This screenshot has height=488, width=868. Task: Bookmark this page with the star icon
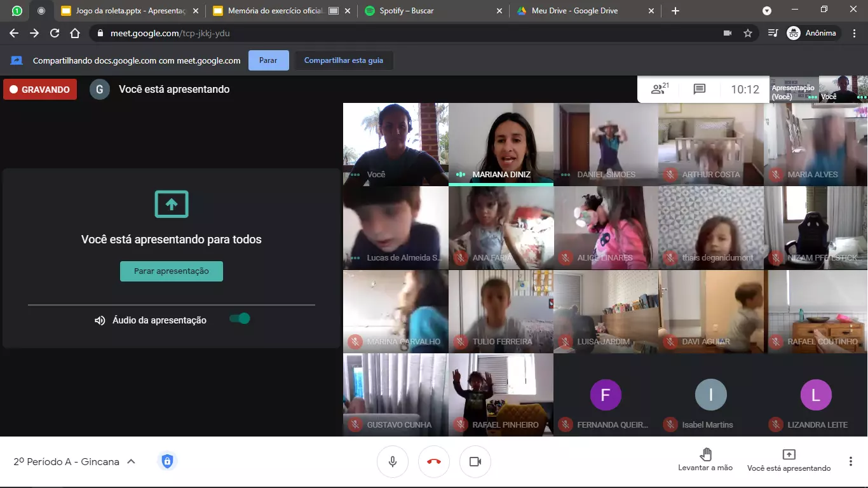coord(748,33)
